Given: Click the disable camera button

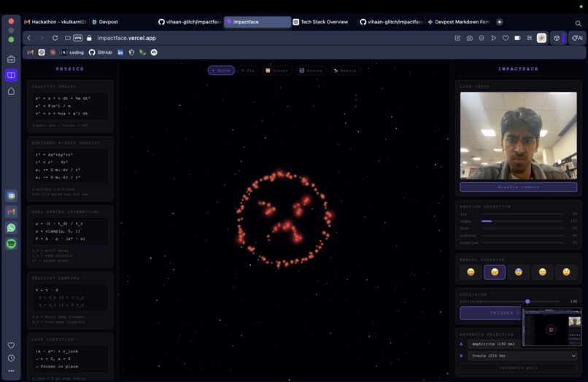Looking at the screenshot, I should point(518,187).
